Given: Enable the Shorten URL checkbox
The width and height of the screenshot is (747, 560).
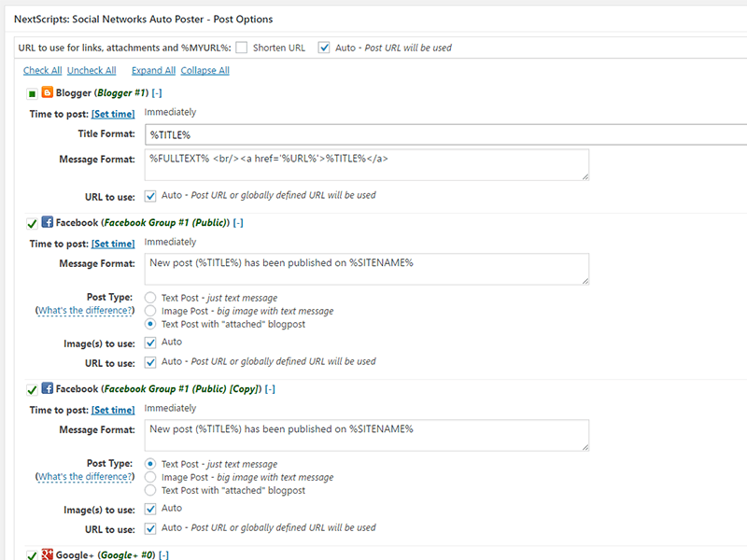Looking at the screenshot, I should tap(242, 48).
